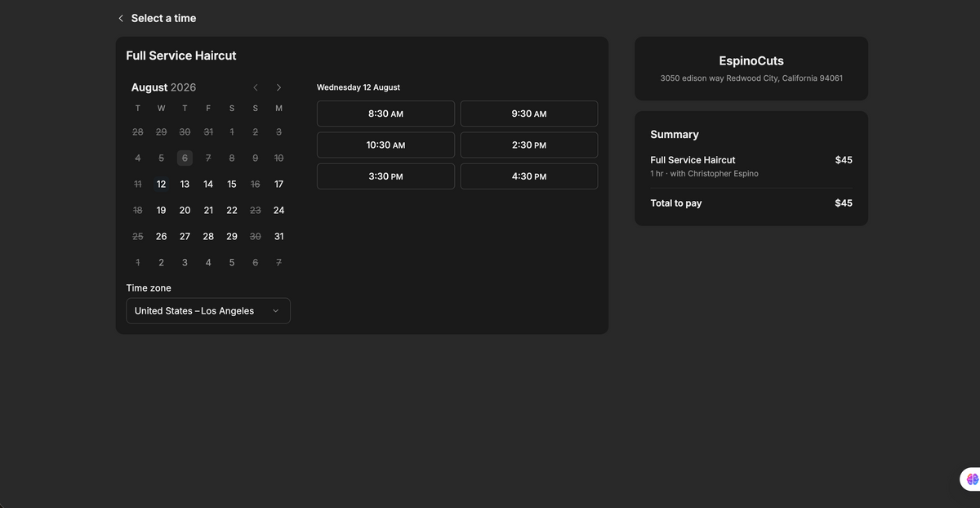Choose the 9:30 AM time slot
The width and height of the screenshot is (980, 508).
pyautogui.click(x=529, y=114)
